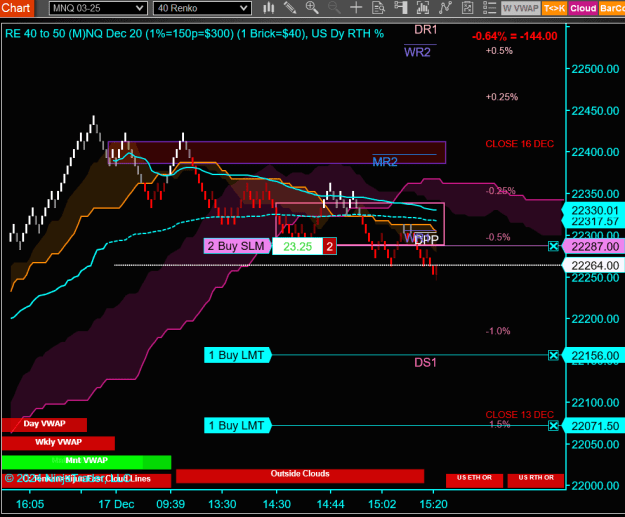Screen dimensions: 625x517
Task: Click the Outside Clouds status bar
Action: [300, 476]
